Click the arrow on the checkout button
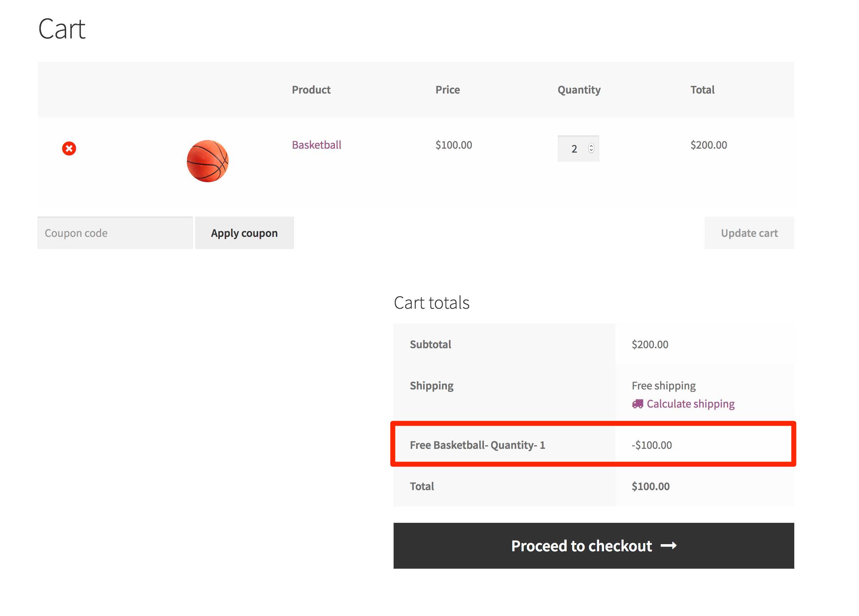The width and height of the screenshot is (859, 616). point(668,546)
